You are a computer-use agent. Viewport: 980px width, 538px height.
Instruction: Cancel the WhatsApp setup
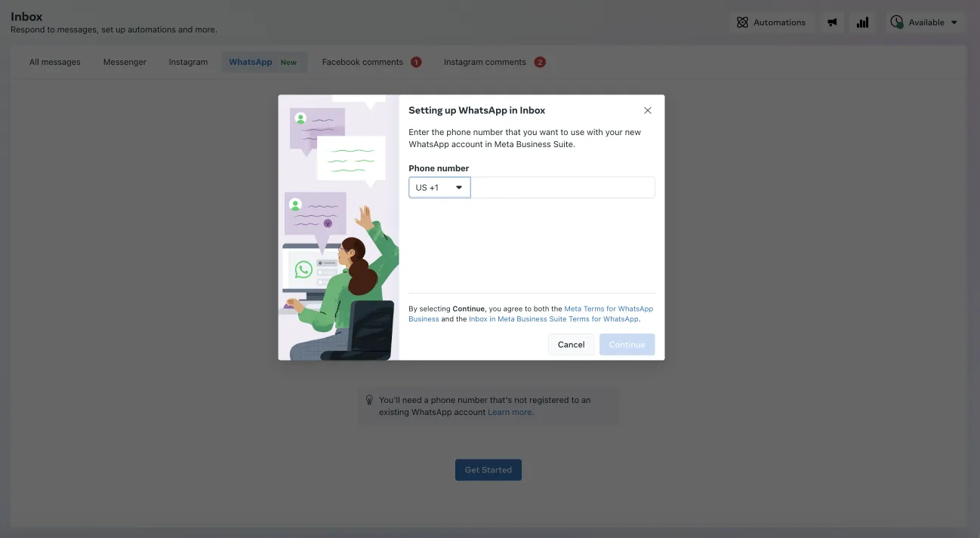tap(571, 344)
